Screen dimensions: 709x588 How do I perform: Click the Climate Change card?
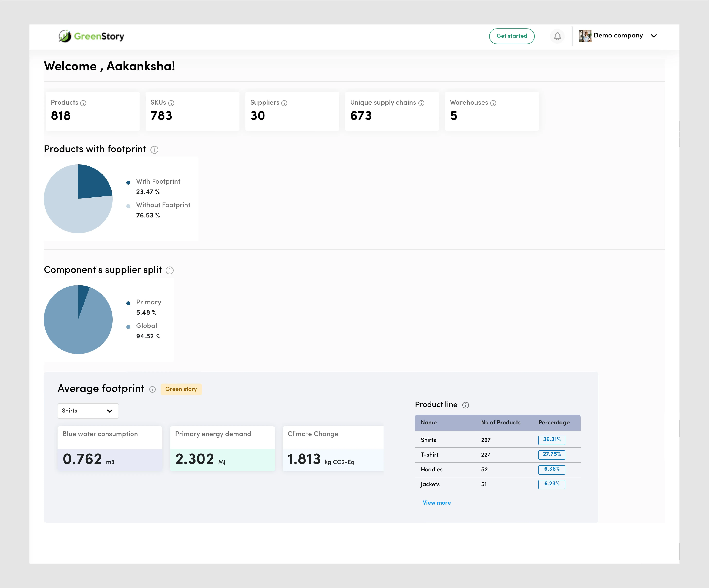coord(333,449)
